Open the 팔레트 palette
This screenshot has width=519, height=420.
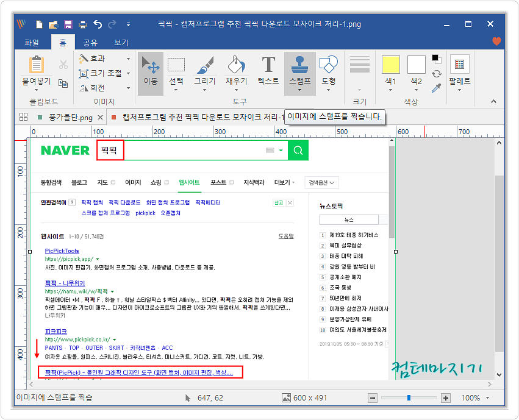click(x=459, y=73)
